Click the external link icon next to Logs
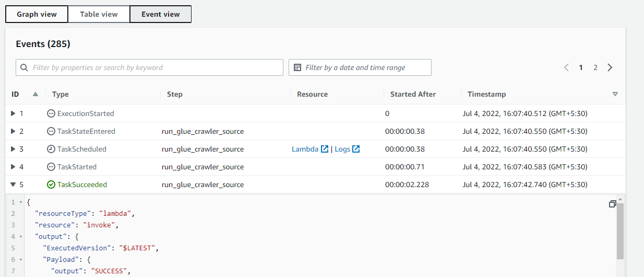Image resolution: width=644 pixels, height=277 pixels. (x=356, y=149)
